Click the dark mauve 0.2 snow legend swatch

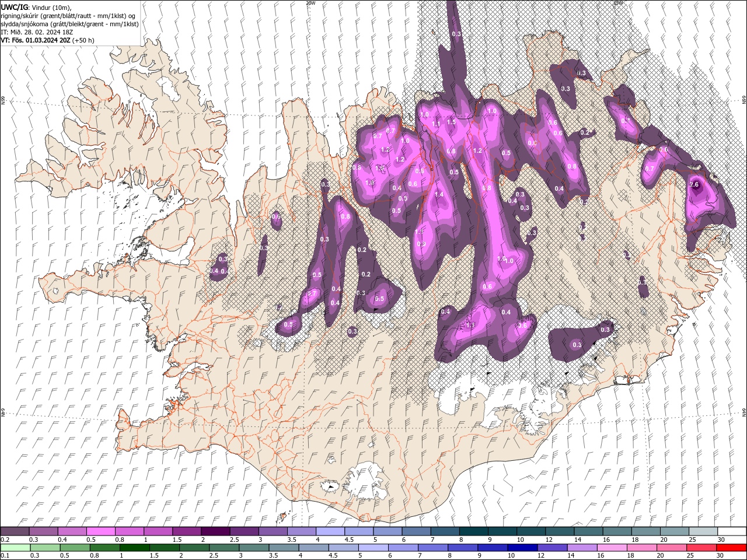pyautogui.click(x=15, y=531)
